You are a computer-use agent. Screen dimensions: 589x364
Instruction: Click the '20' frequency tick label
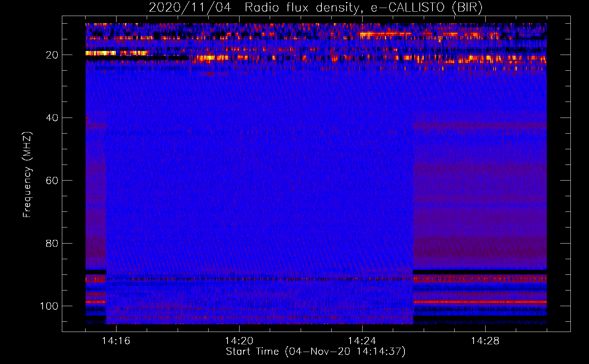52,55
